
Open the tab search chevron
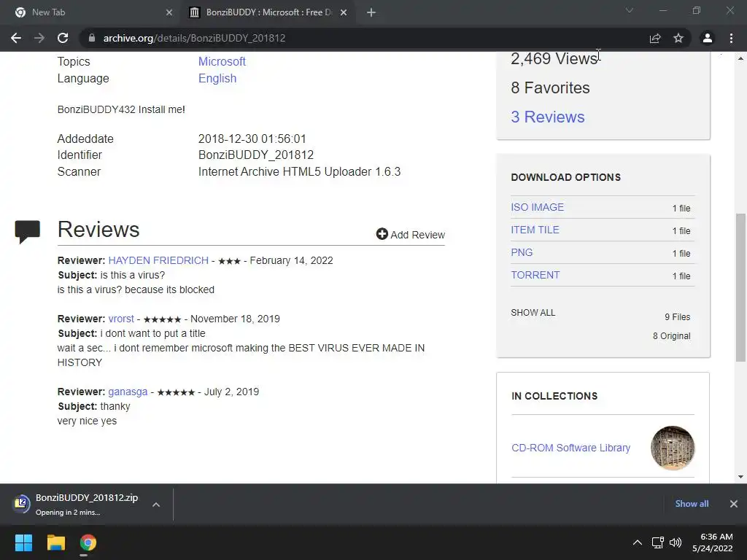[x=630, y=10]
